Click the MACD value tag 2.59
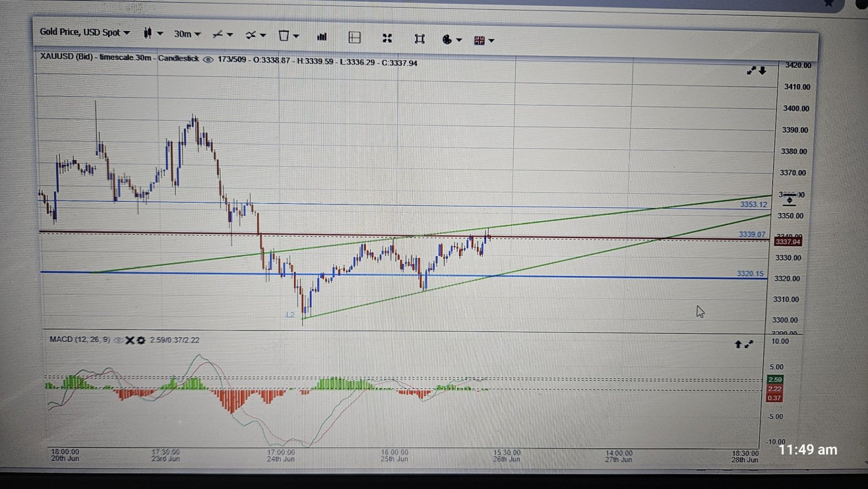Screen dimensions: 868x489 tap(775, 379)
